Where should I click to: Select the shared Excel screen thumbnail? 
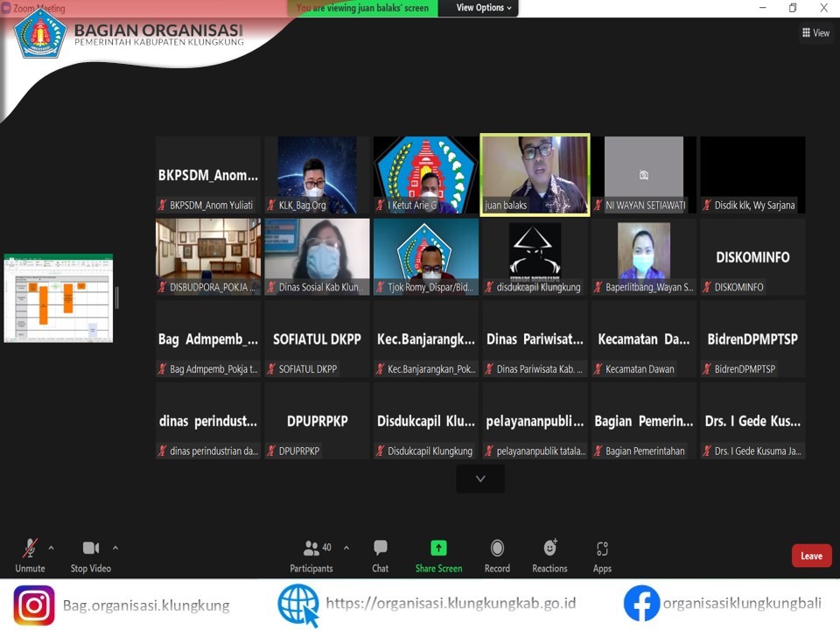pos(59,297)
